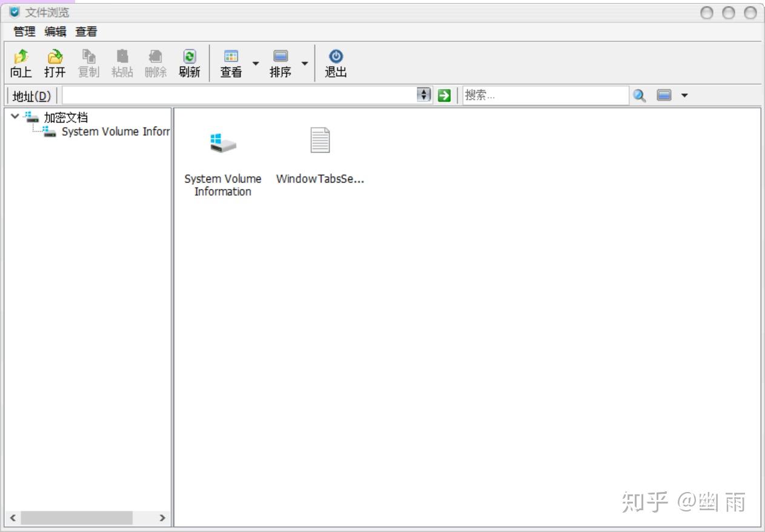This screenshot has height=532, width=765.
Task: Open the 管理 menu
Action: 24,32
